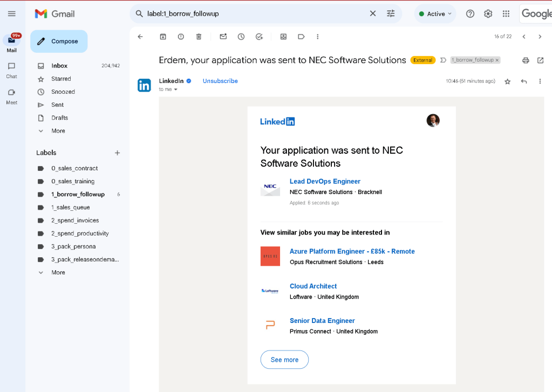Select the 1_borrow_followup label
Image resolution: width=552 pixels, height=392 pixels.
[x=78, y=194]
